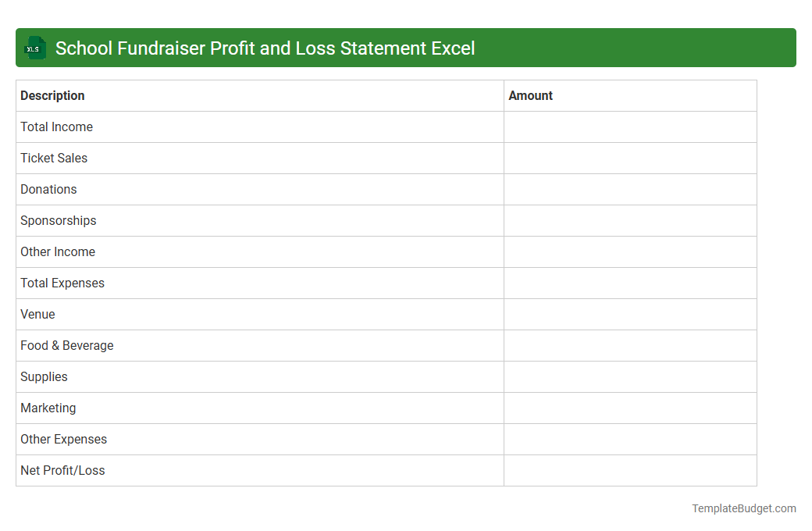Click the Other Expenses label
The width and height of the screenshot is (812, 531).
click(x=63, y=439)
